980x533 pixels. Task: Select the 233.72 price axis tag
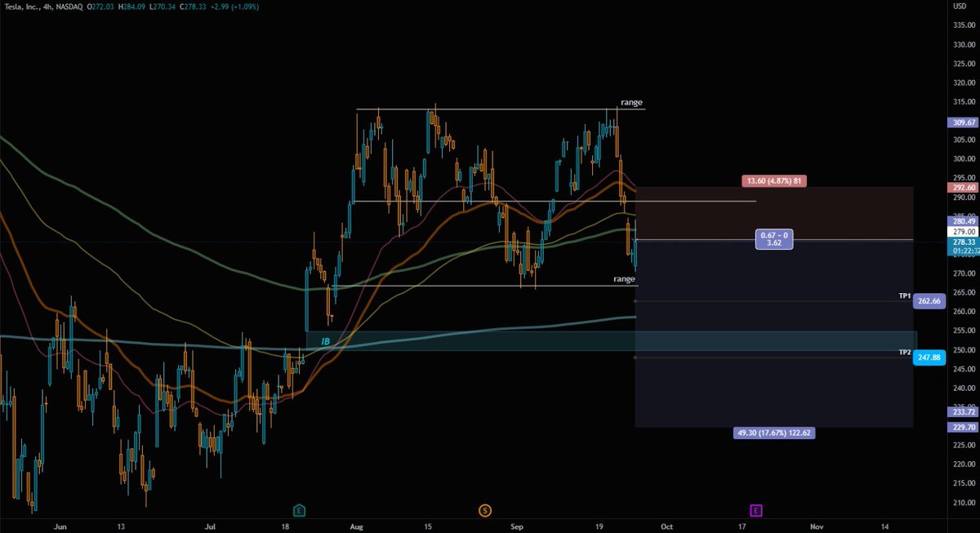coord(964,412)
